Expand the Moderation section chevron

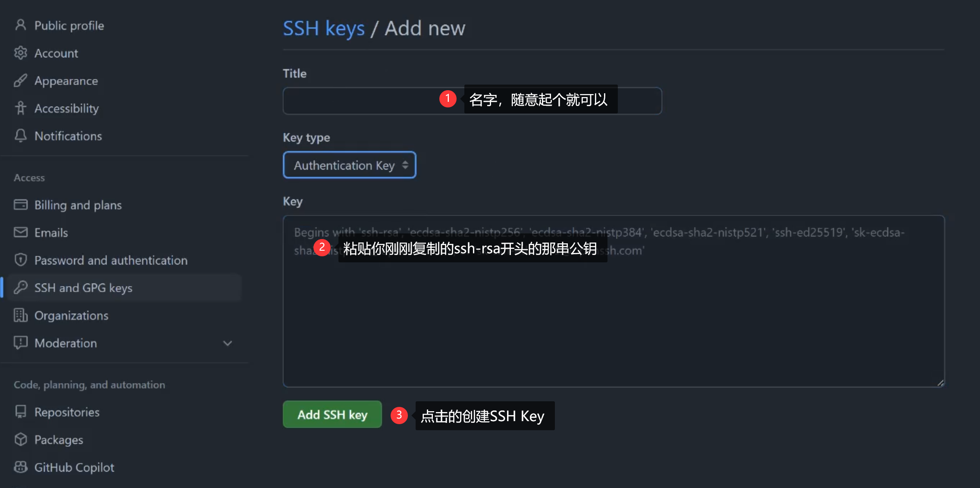click(227, 343)
